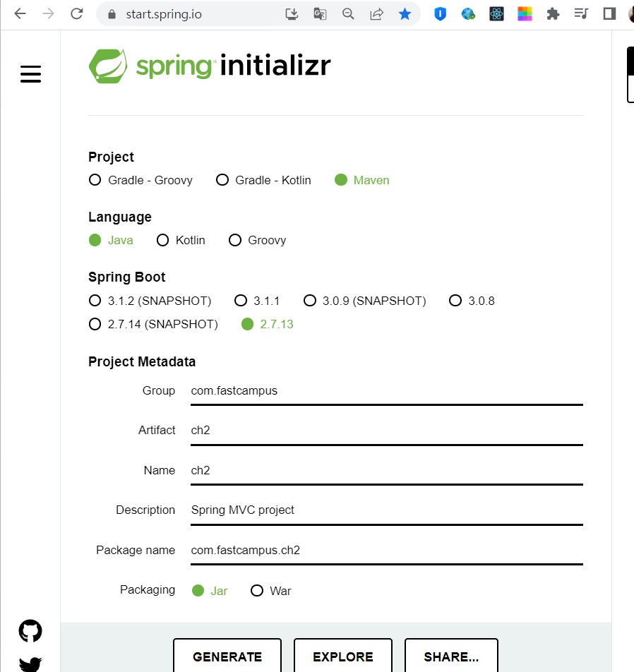Click the GENERATE button

227,656
